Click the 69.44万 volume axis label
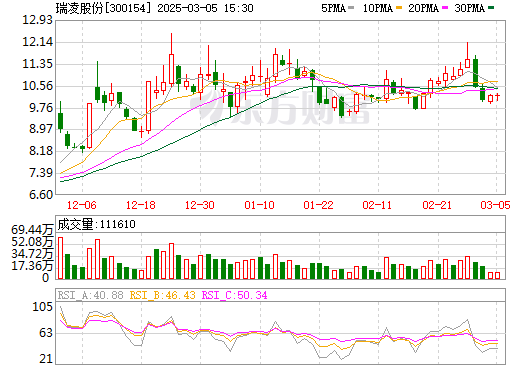Image resolution: width=520 pixels, height=365 pixels. [x=32, y=230]
